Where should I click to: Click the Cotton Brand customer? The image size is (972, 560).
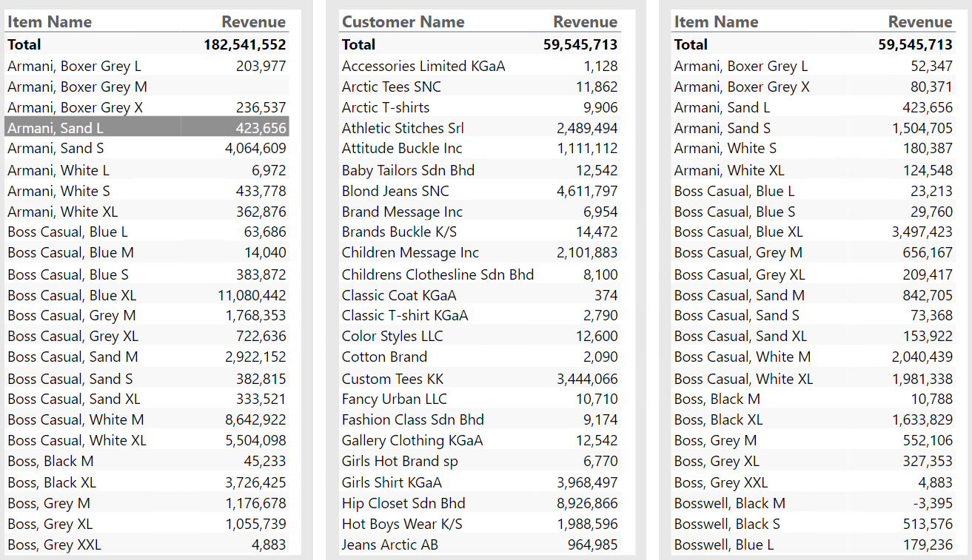pyautogui.click(x=384, y=357)
